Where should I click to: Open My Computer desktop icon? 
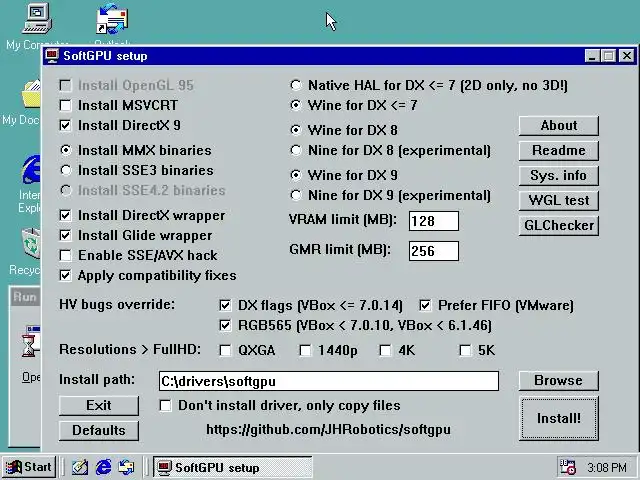pos(37,18)
